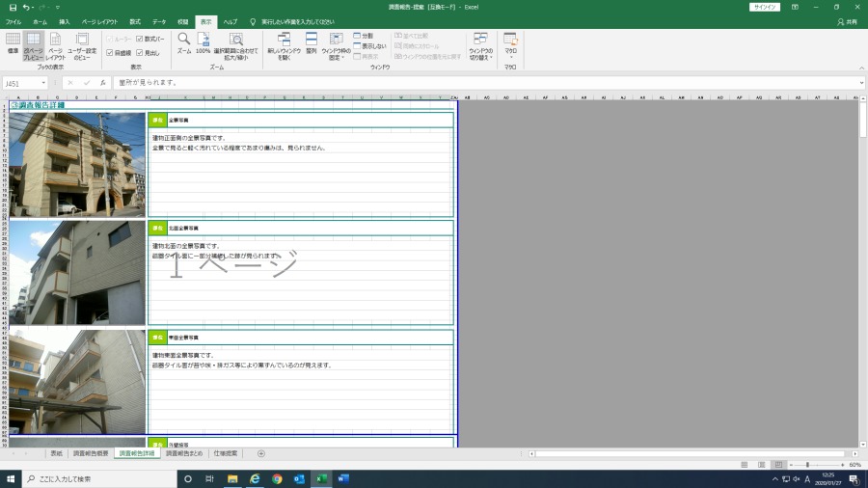This screenshot has height=488, width=868.
Task: Zoom in using status bar plus
Action: click(x=843, y=465)
